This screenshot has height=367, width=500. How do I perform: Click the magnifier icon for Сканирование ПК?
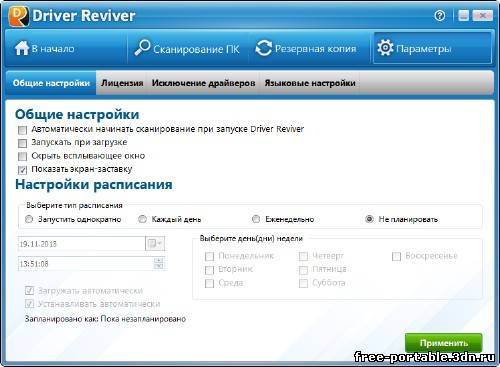tap(142, 47)
